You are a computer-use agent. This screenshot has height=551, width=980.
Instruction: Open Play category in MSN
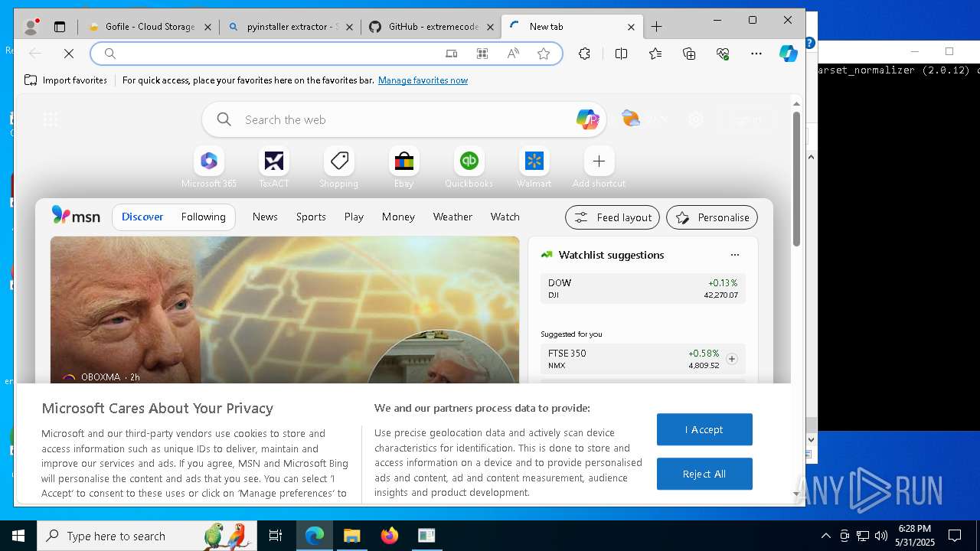pos(354,217)
